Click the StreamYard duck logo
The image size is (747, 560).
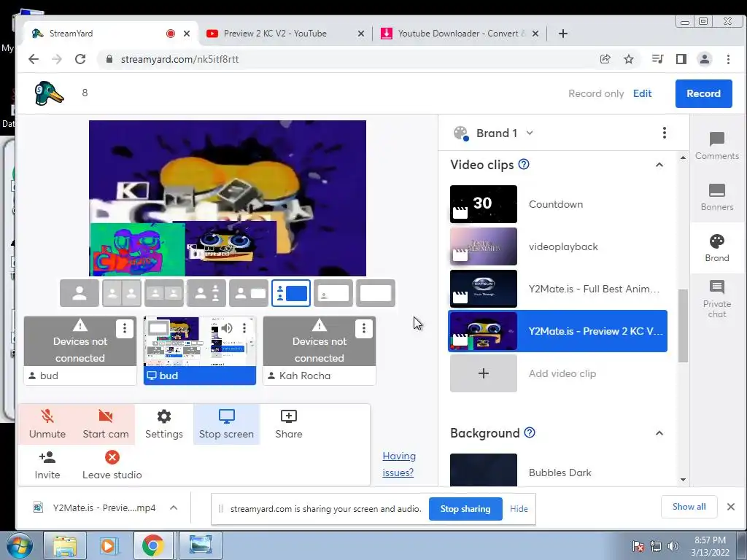(49, 93)
